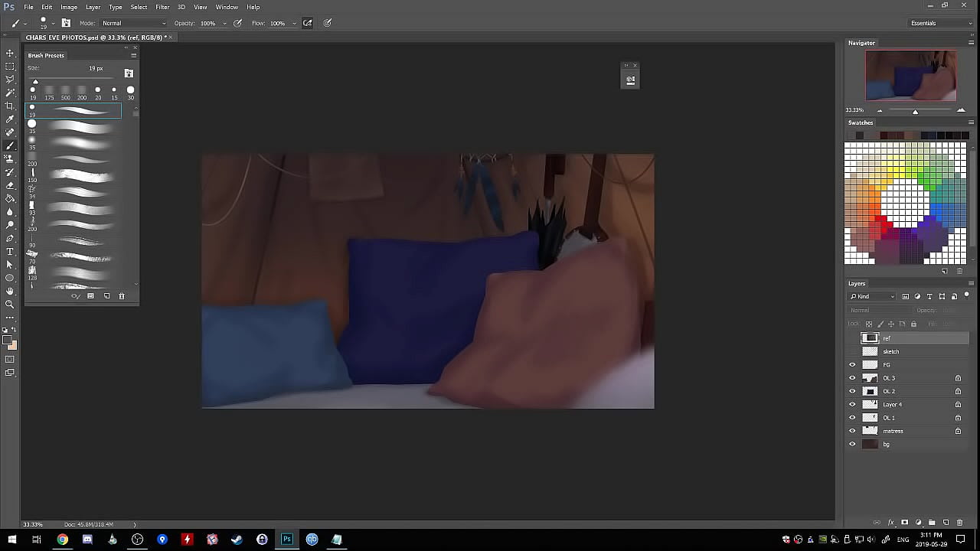Open the brush Mode dropdown
Screen dimensions: 980x551
click(134, 23)
